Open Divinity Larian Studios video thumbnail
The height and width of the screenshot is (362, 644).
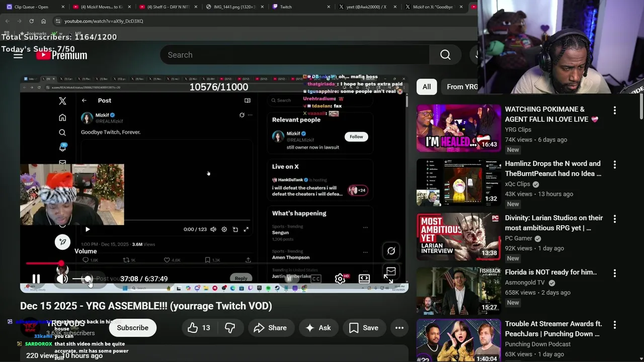pos(459,237)
